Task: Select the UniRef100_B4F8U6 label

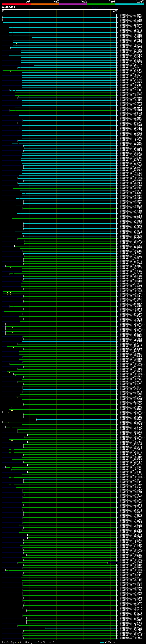Action: pos(131,50)
